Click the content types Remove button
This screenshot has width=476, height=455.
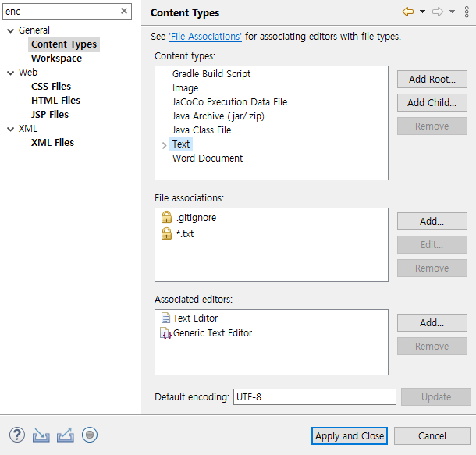pyautogui.click(x=432, y=126)
